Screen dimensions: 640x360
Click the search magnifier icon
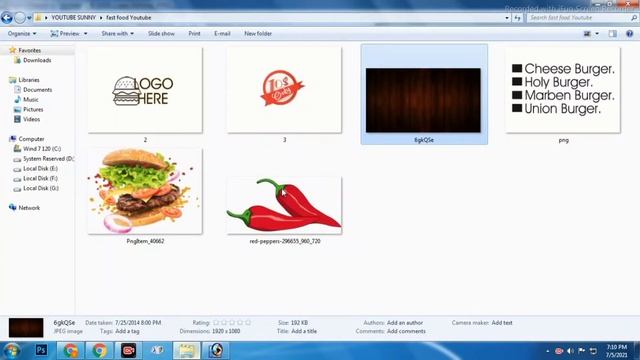tap(634, 18)
